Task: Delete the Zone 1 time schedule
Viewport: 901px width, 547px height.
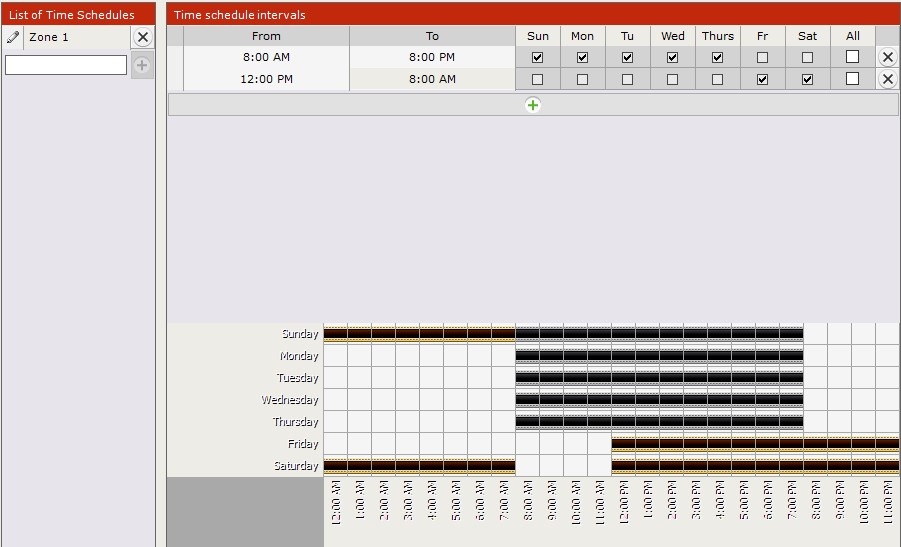Action: [x=143, y=37]
